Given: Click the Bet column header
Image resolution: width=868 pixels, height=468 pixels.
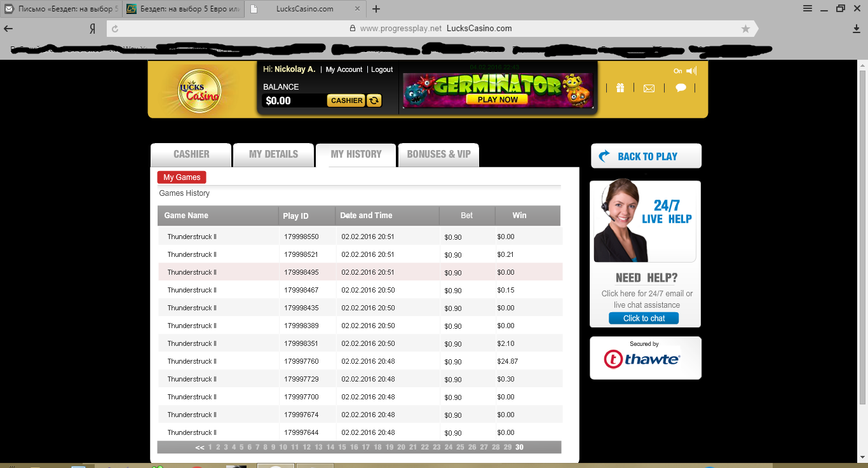Looking at the screenshot, I should pos(467,216).
